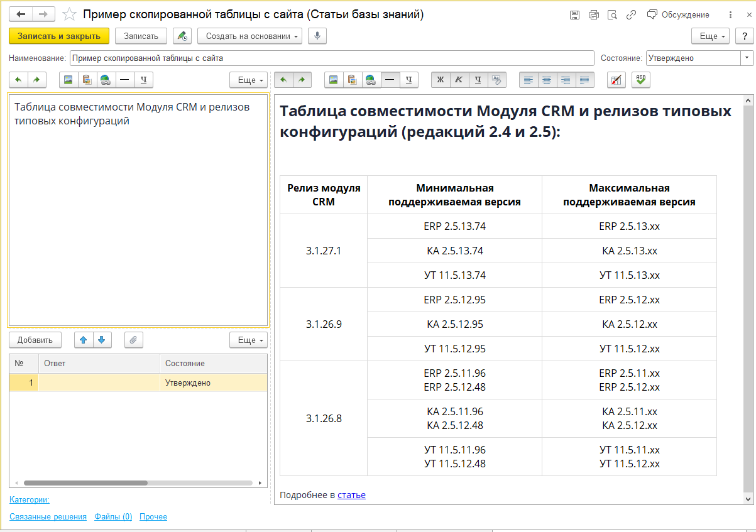756x532 pixels.
Task: Click the pencil icon next to Записать
Action: [182, 36]
